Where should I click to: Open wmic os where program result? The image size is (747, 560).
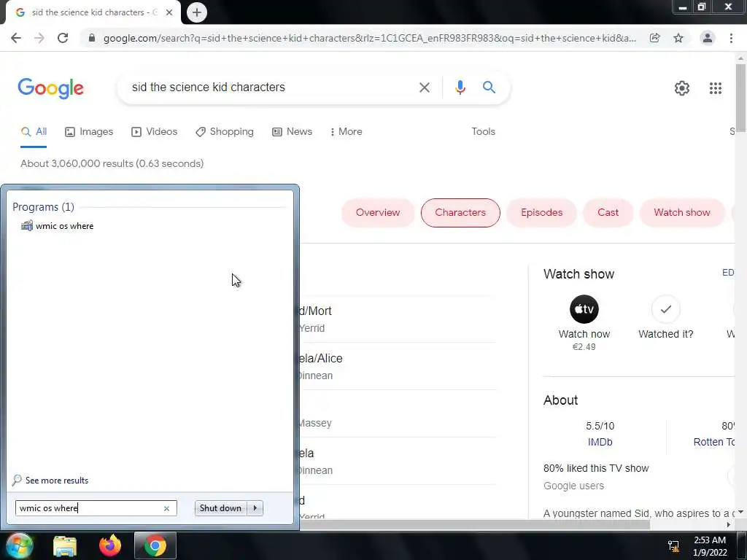pyautogui.click(x=57, y=226)
